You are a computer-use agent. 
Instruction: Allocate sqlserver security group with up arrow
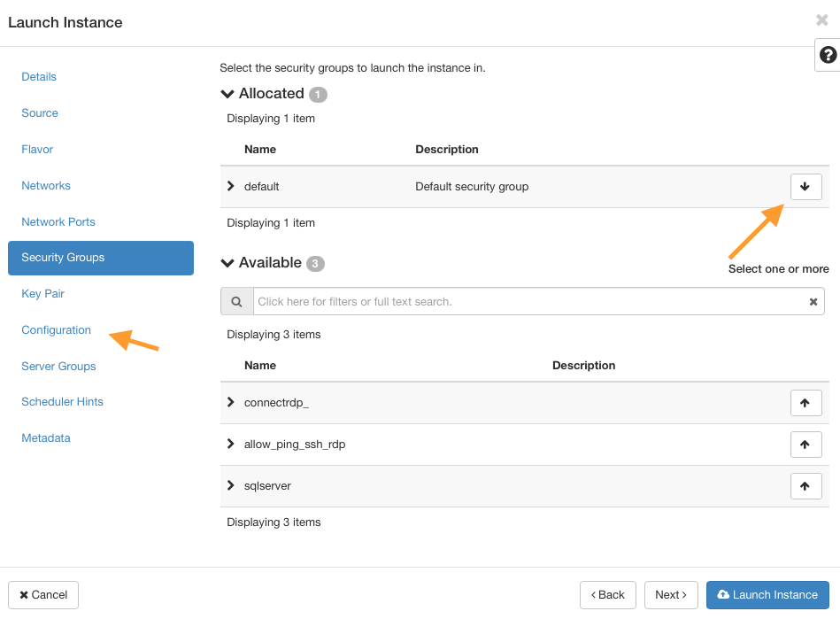click(x=805, y=486)
